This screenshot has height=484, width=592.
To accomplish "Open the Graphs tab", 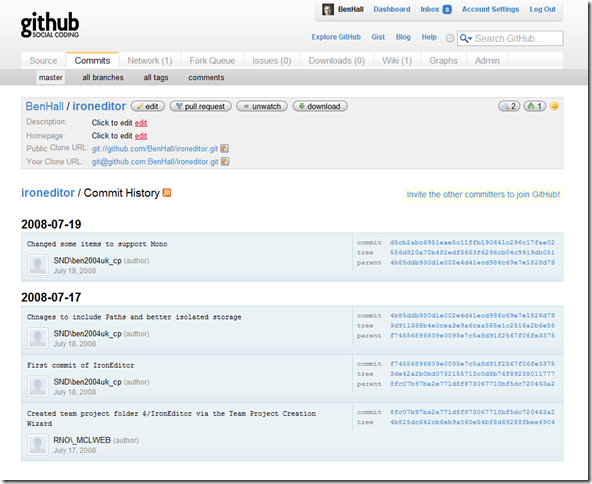I will pyautogui.click(x=443, y=61).
